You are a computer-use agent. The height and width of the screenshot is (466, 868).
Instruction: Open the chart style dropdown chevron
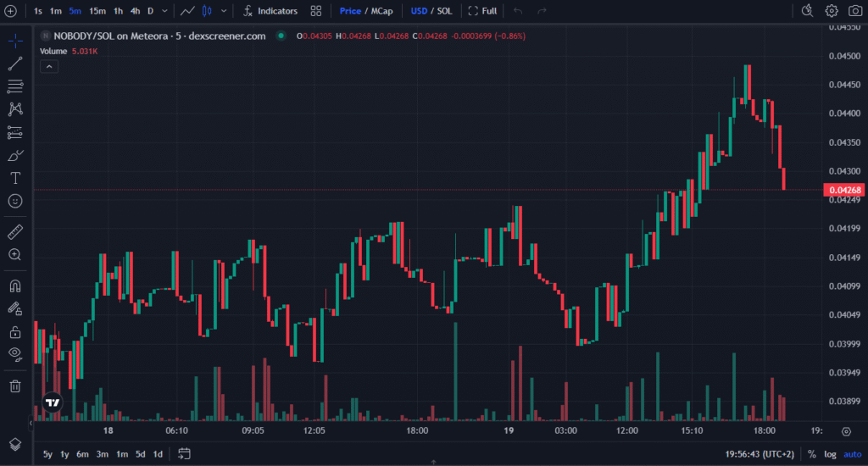224,11
